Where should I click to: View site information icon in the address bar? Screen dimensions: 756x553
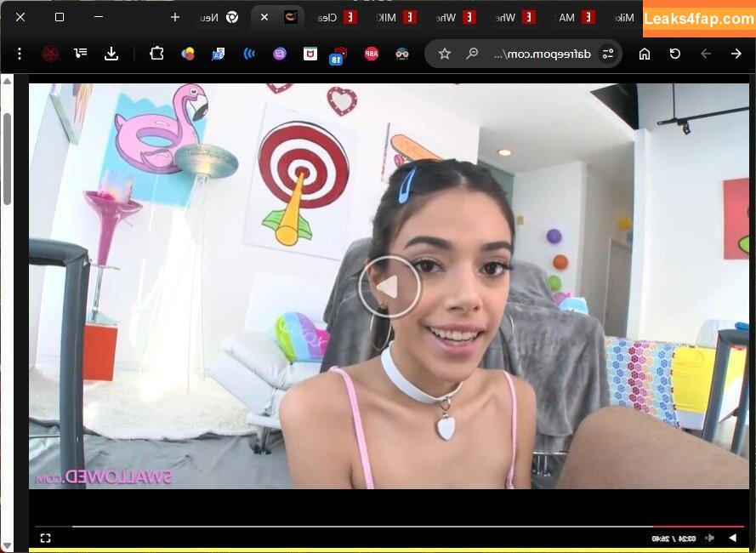coord(607,54)
